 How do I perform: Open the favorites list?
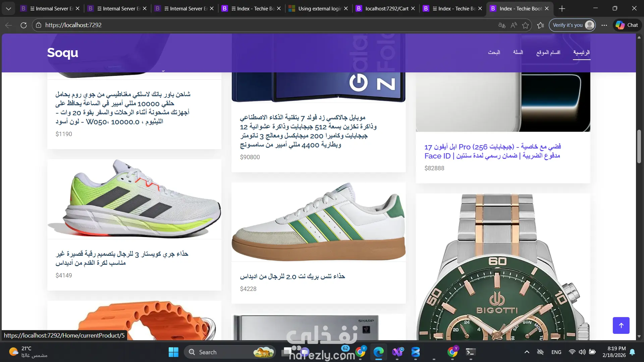pyautogui.click(x=540, y=25)
